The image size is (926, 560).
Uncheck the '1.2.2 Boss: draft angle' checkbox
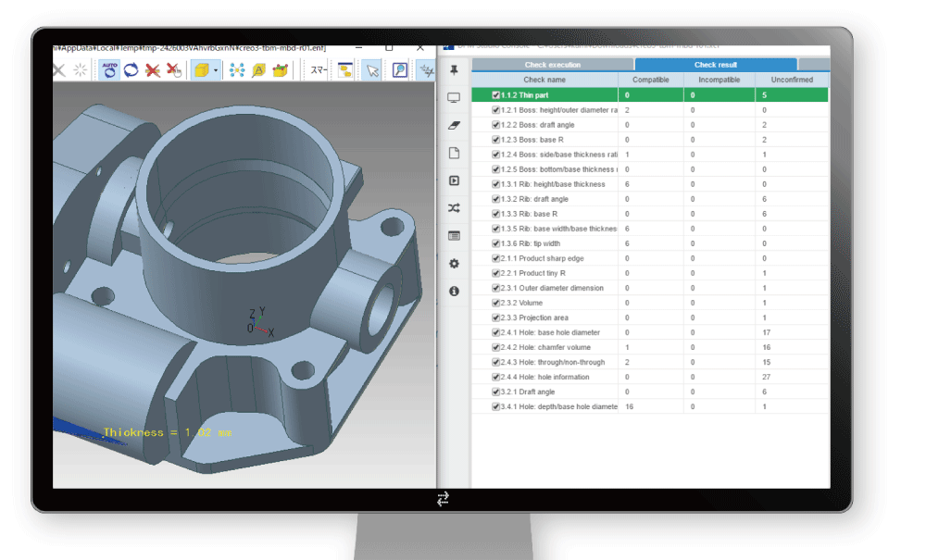(496, 125)
